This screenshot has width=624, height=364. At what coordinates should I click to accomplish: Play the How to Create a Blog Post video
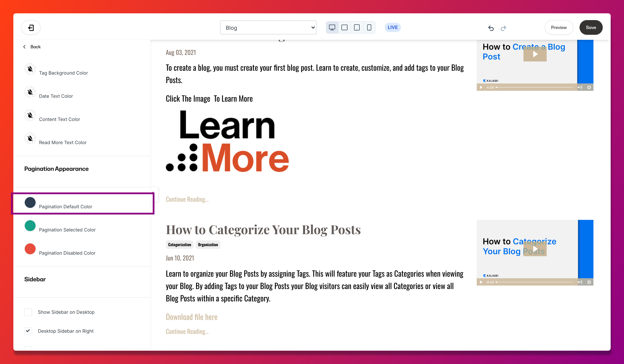(x=535, y=54)
